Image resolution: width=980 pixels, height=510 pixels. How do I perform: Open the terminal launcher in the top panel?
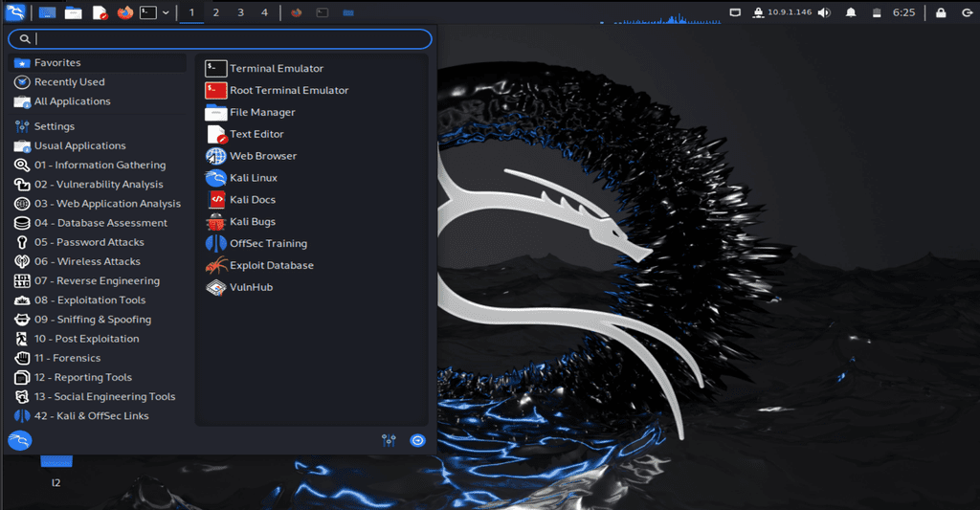[148, 12]
